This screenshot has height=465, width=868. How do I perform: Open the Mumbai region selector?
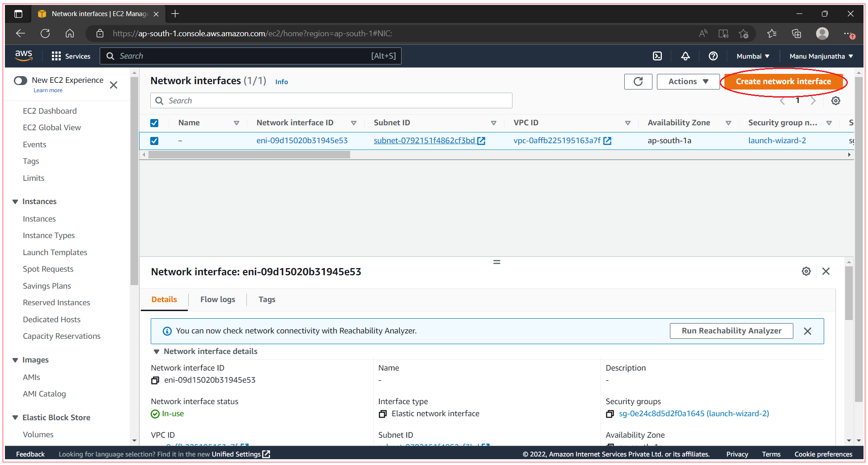tap(753, 56)
